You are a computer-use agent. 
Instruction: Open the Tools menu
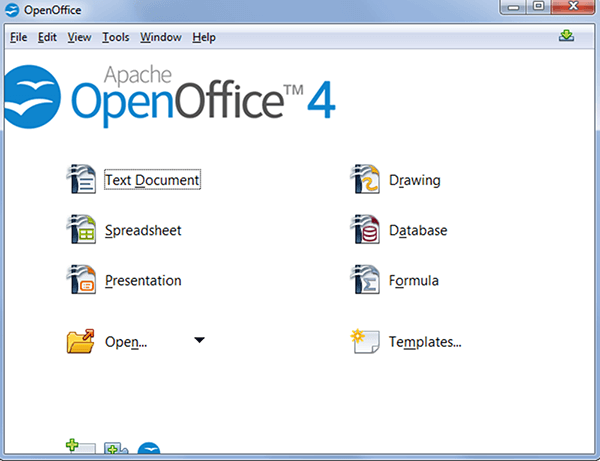(115, 38)
